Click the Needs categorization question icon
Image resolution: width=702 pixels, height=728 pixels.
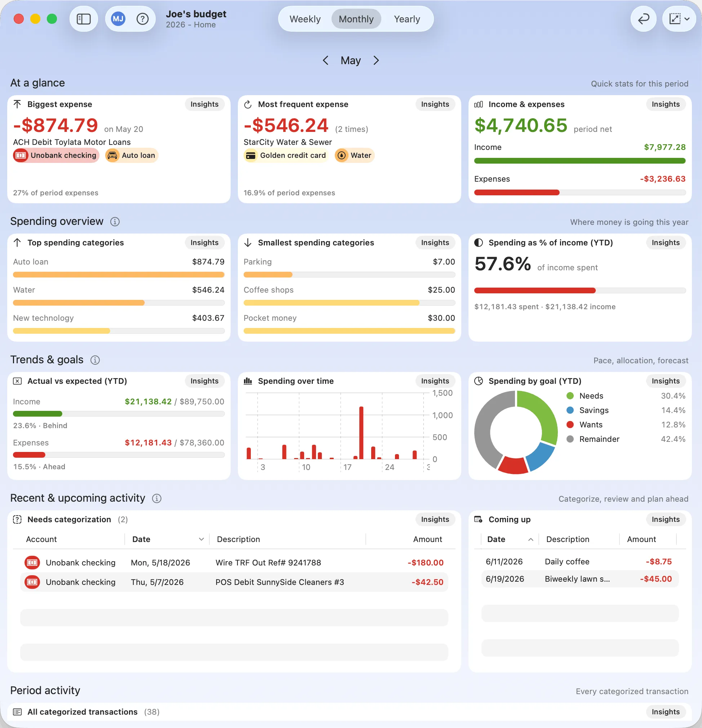pyautogui.click(x=17, y=520)
